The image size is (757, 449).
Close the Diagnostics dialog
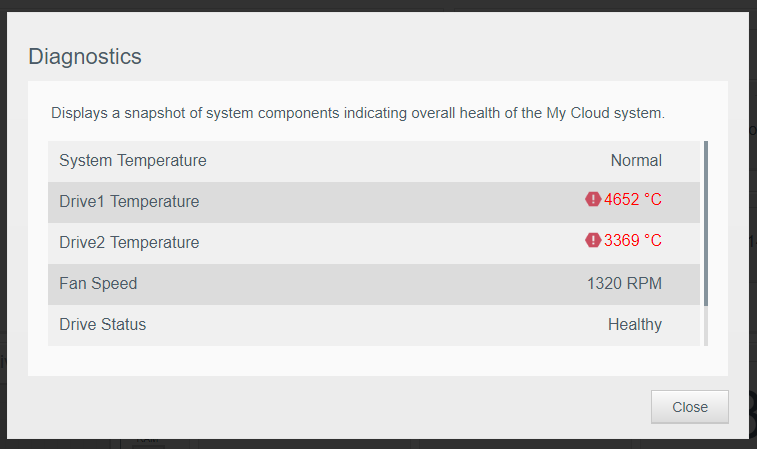pyautogui.click(x=689, y=407)
